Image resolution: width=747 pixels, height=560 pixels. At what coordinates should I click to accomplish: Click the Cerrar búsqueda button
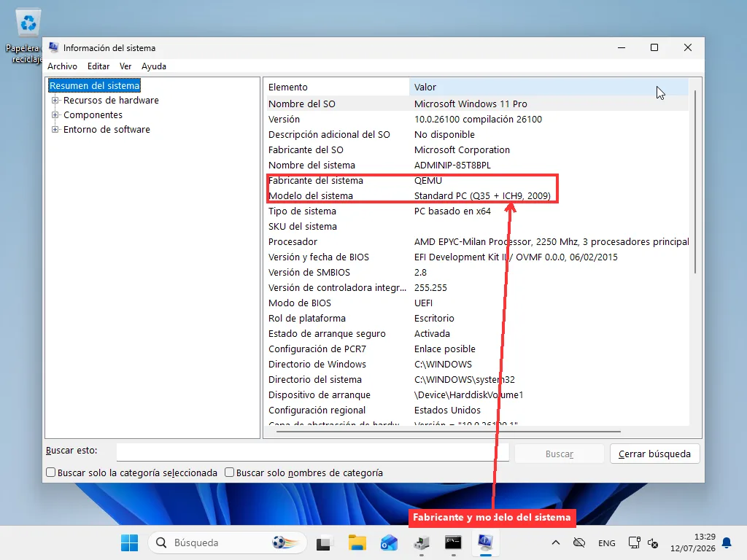[x=654, y=454]
